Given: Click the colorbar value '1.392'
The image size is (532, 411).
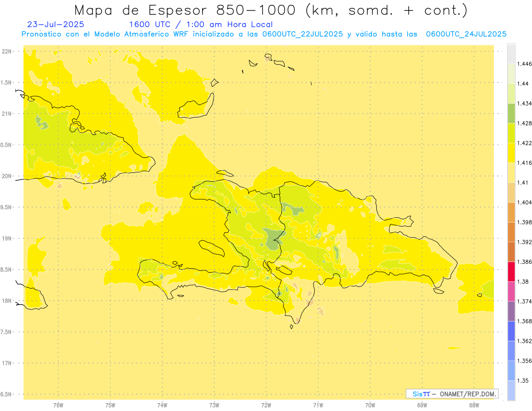Looking at the screenshot, I should pos(525,242).
